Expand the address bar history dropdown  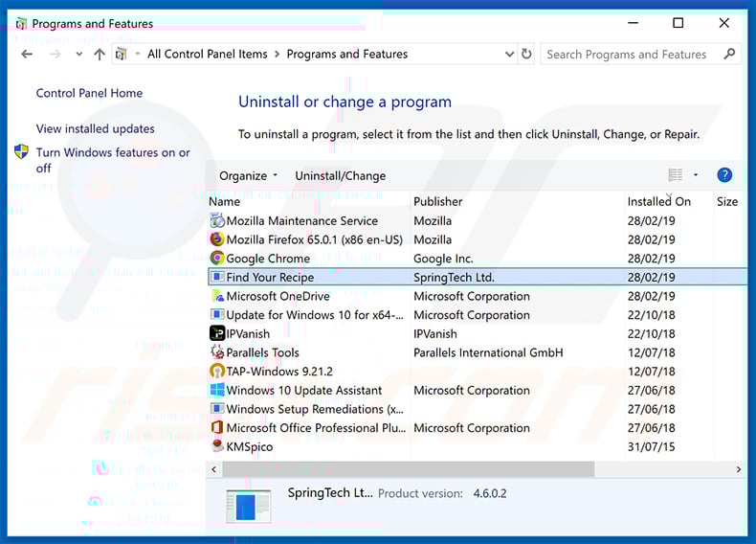[x=509, y=54]
